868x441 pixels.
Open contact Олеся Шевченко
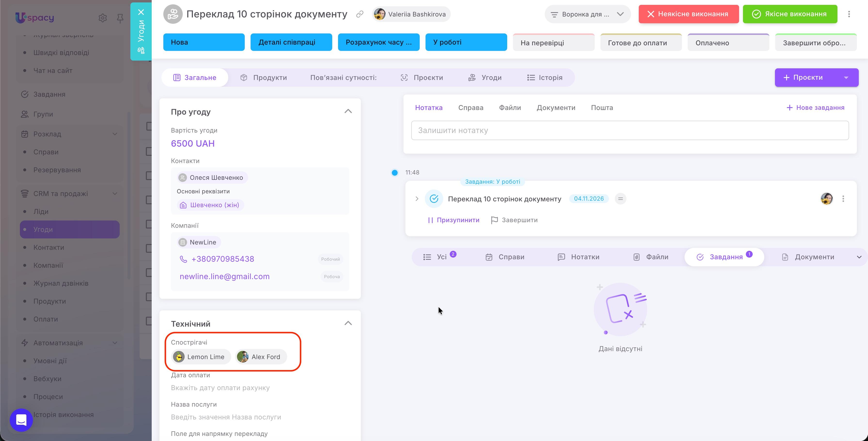(212, 178)
